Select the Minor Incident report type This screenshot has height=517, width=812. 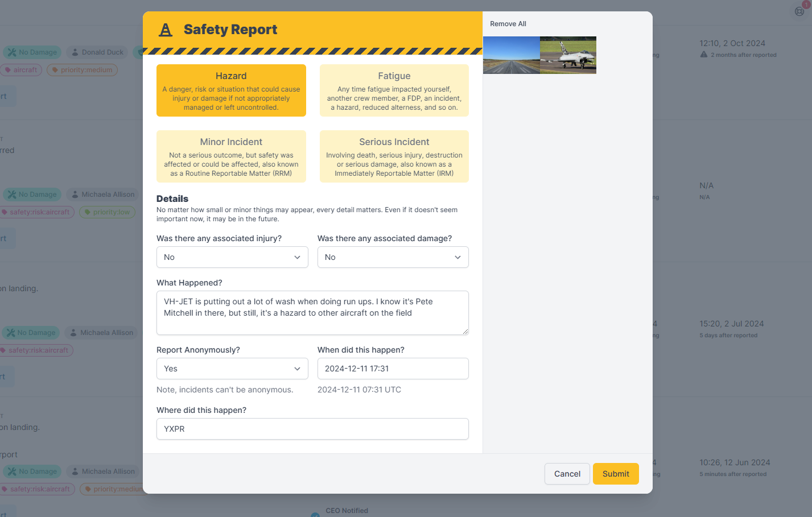point(231,156)
